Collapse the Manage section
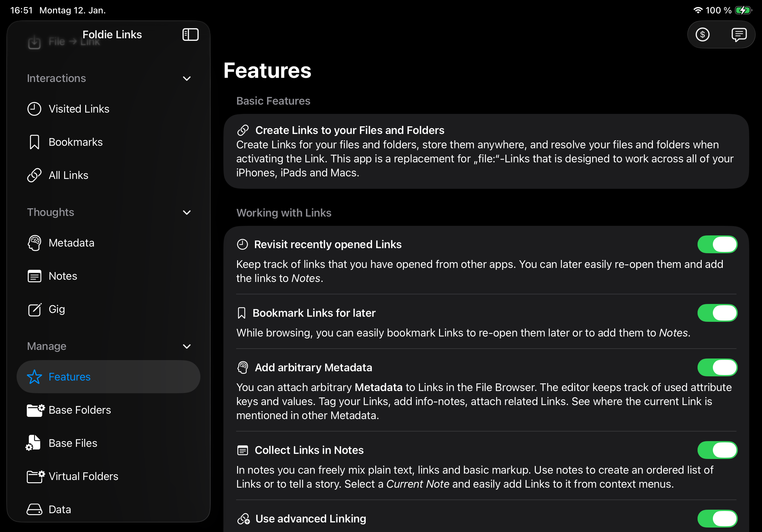Image resolution: width=762 pixels, height=532 pixels. tap(187, 346)
